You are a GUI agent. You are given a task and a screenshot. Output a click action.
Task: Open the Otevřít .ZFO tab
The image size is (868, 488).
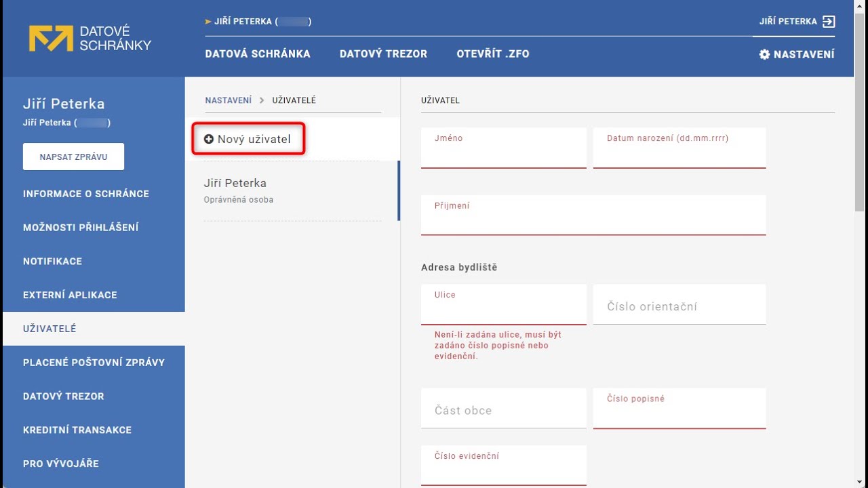pos(493,54)
